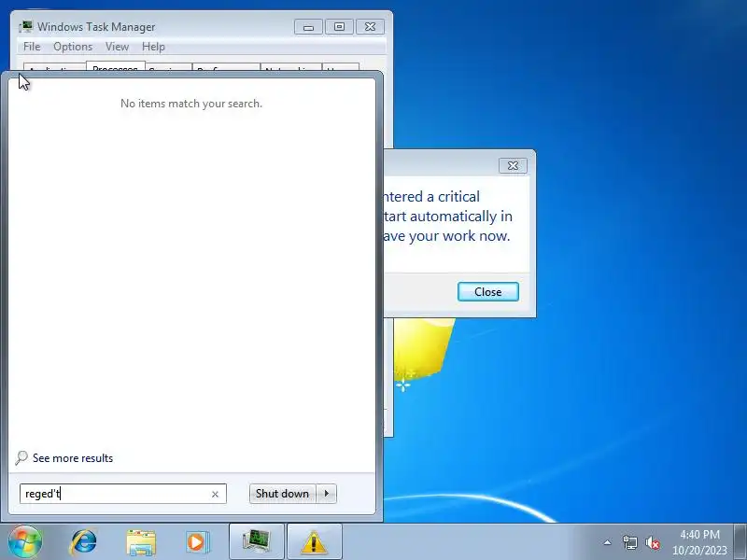
Task: Minimize the Task Manager window
Action: (309, 27)
